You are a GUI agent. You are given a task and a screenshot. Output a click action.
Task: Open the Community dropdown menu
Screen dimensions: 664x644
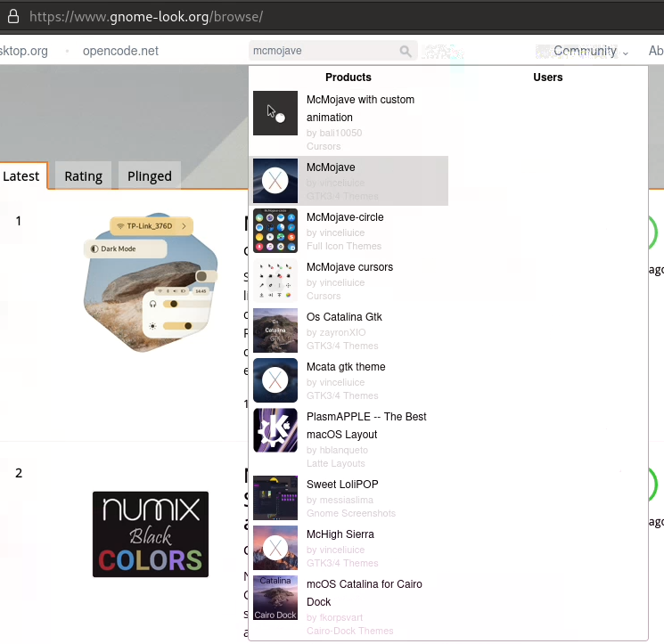coord(589,51)
